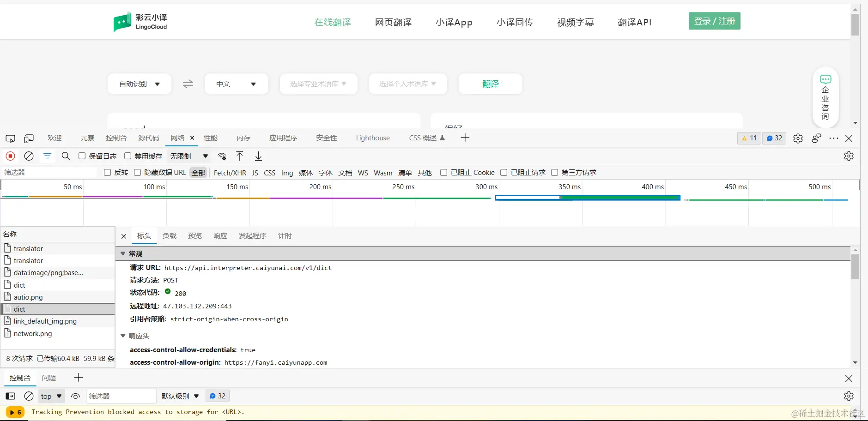Click the console 筛选器 input field
The image size is (868, 421).
(x=121, y=396)
